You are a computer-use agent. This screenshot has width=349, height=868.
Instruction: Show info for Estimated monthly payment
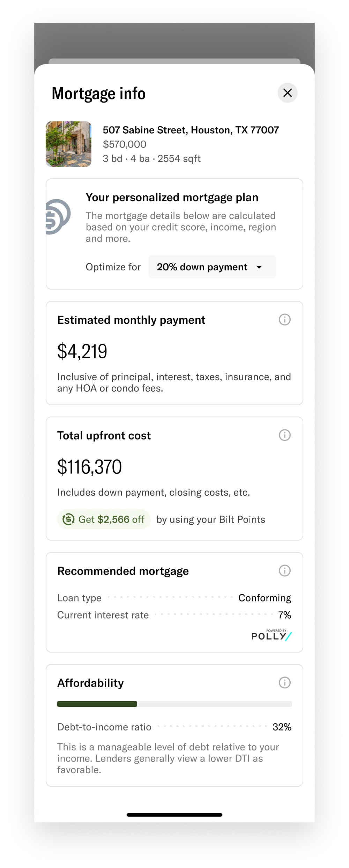click(285, 320)
